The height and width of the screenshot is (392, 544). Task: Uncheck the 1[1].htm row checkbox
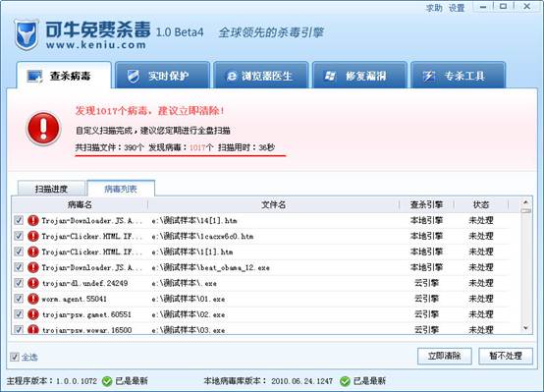(19, 252)
